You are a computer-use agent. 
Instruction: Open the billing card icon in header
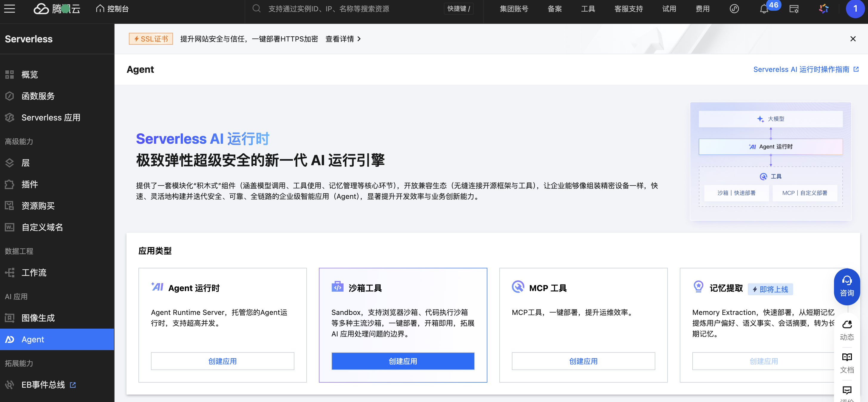(794, 9)
